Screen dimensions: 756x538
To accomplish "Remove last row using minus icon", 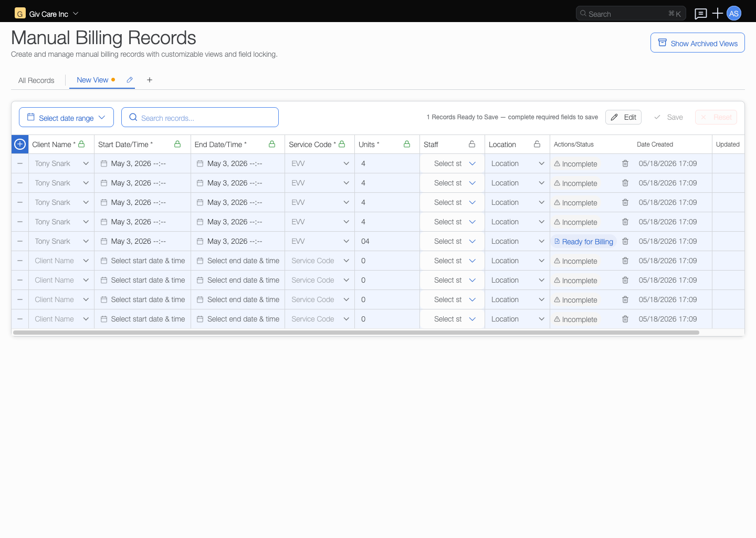I will (20, 319).
